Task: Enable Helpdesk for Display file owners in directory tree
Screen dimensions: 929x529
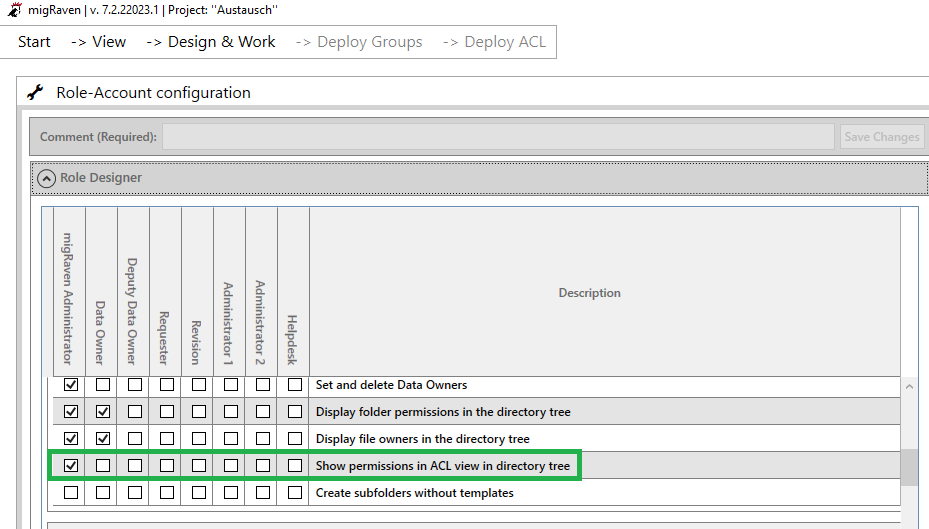Action: [x=295, y=438]
